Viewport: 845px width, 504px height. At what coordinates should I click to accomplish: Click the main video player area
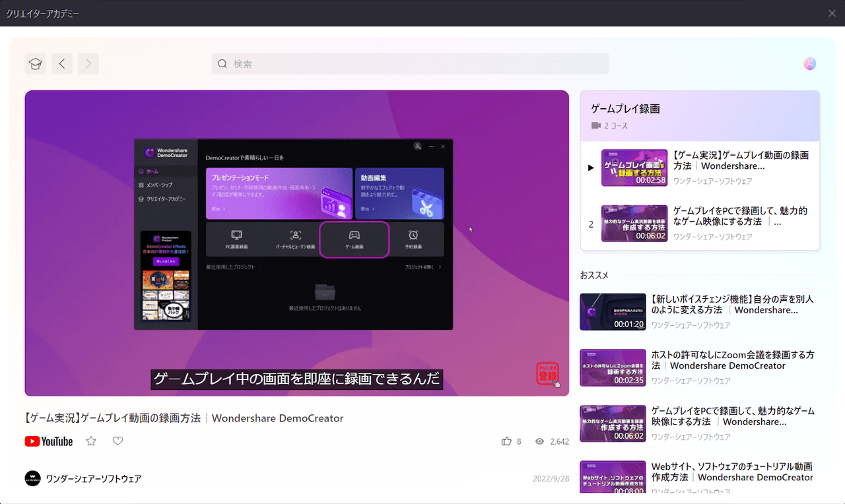(297, 243)
